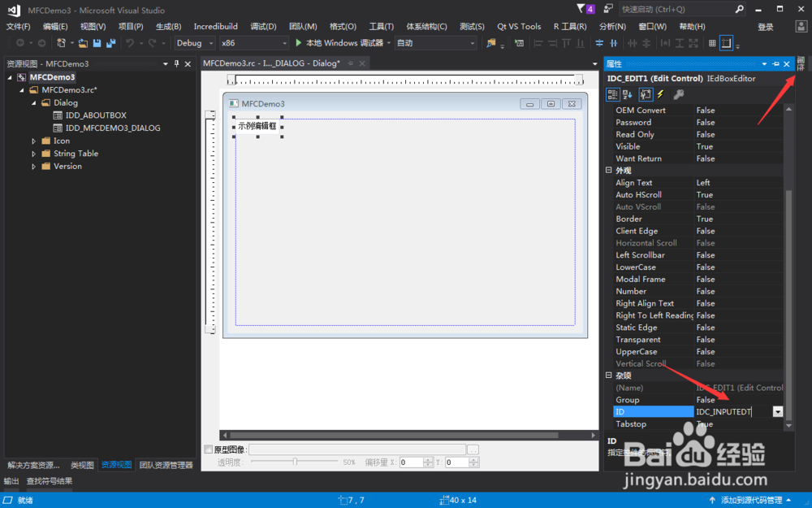Collapse the 外观 property category
The image size is (812, 508).
click(x=608, y=170)
